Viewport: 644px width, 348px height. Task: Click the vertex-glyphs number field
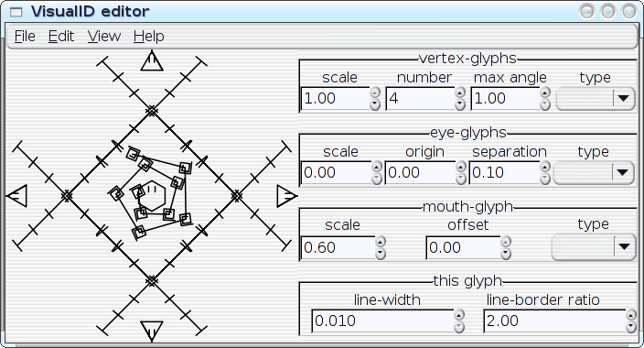pyautogui.click(x=420, y=99)
